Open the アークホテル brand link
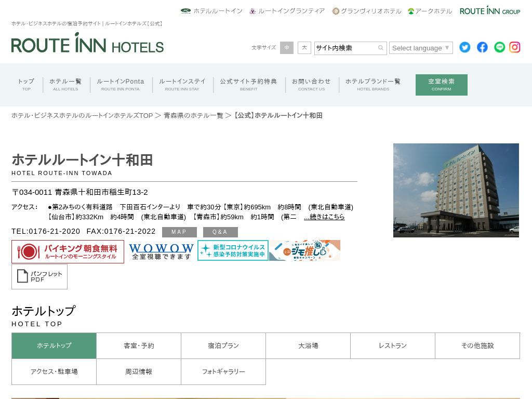The width and height of the screenshot is (532, 399). click(x=430, y=11)
